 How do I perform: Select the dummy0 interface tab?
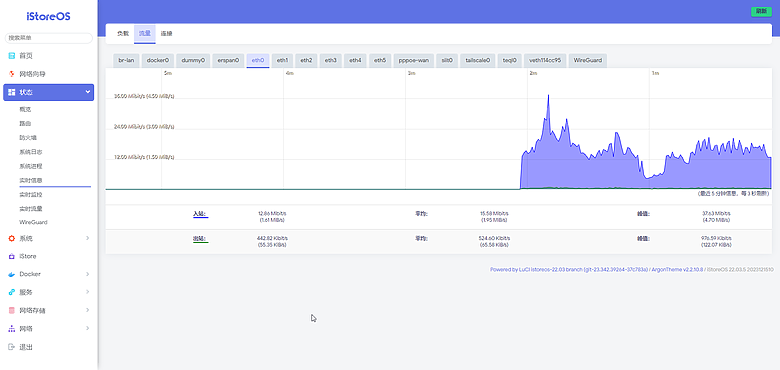click(x=193, y=60)
